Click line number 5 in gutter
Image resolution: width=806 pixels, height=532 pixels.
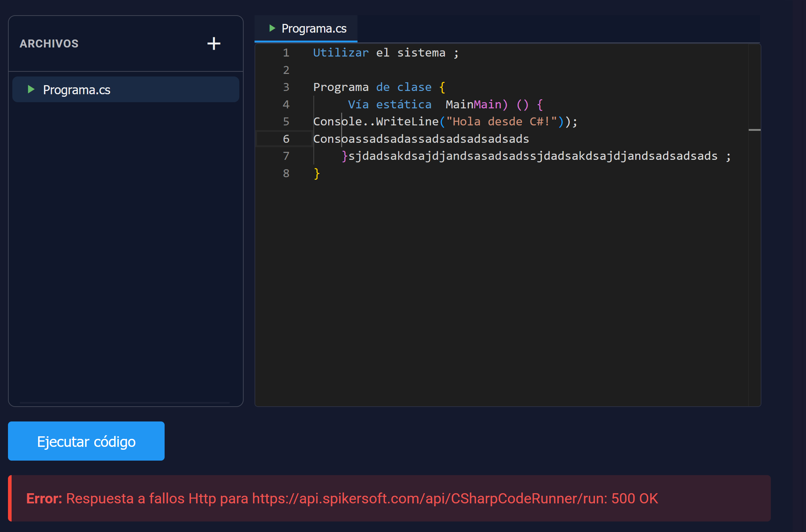[286, 121]
